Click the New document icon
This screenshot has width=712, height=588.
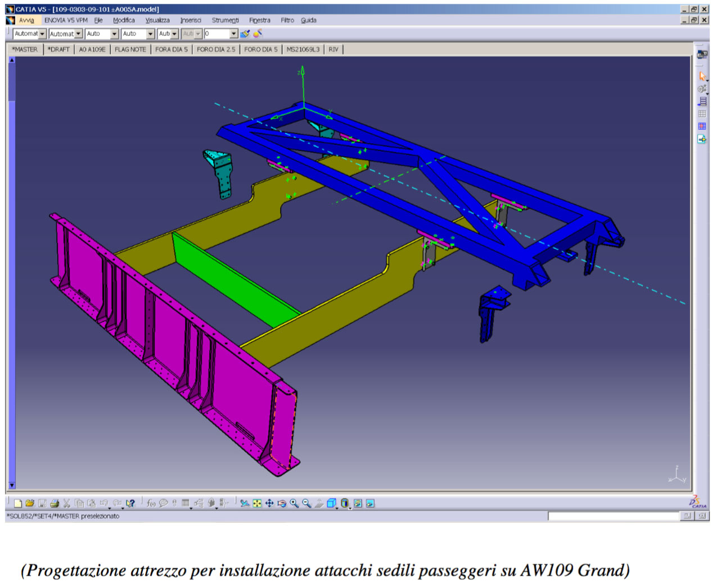tap(18, 503)
